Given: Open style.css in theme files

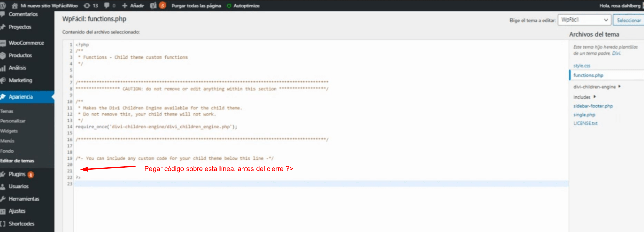Looking at the screenshot, I should coord(582,66).
